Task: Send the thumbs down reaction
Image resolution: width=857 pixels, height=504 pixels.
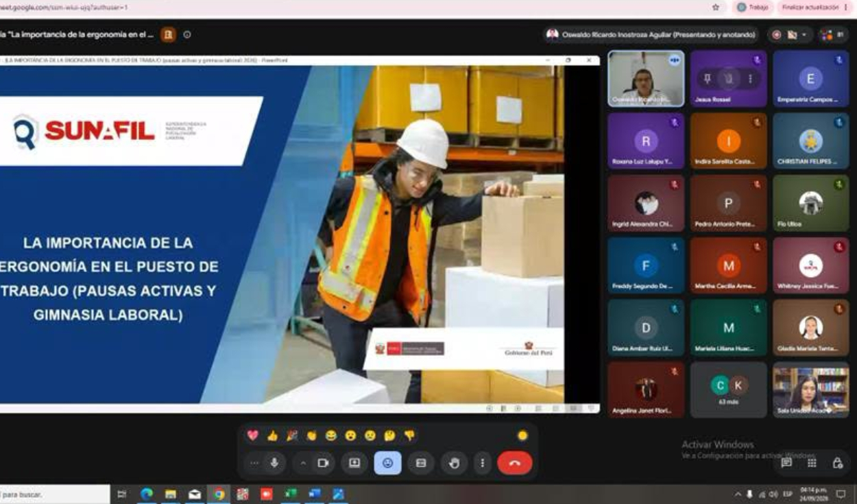Action: coord(409,435)
